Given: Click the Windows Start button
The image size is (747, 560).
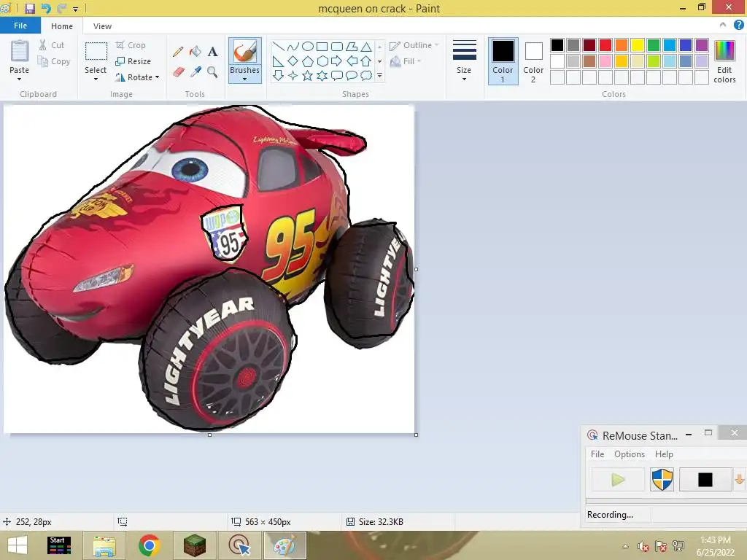Looking at the screenshot, I should point(18,545).
